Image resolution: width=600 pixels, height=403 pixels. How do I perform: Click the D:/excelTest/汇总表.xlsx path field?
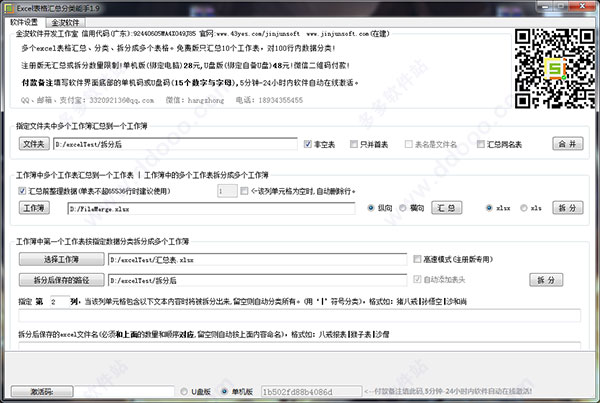coord(258,260)
